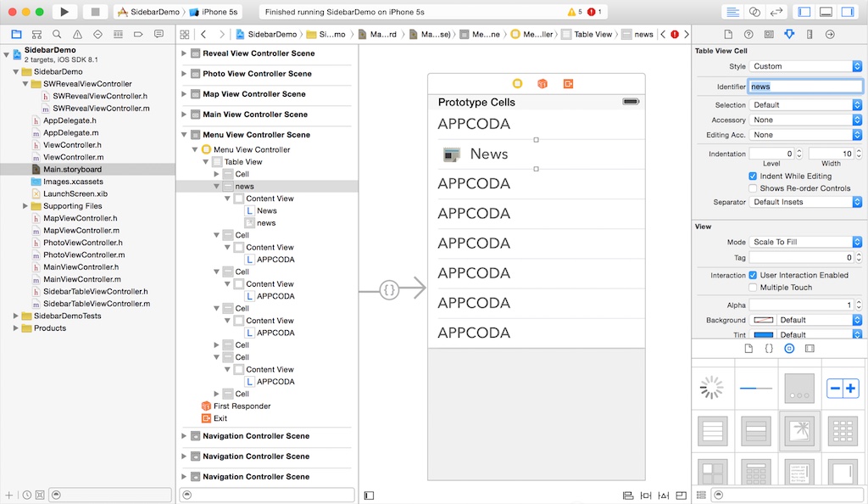Open the Connections inspector arrow icon
The height and width of the screenshot is (504, 868).
click(831, 34)
